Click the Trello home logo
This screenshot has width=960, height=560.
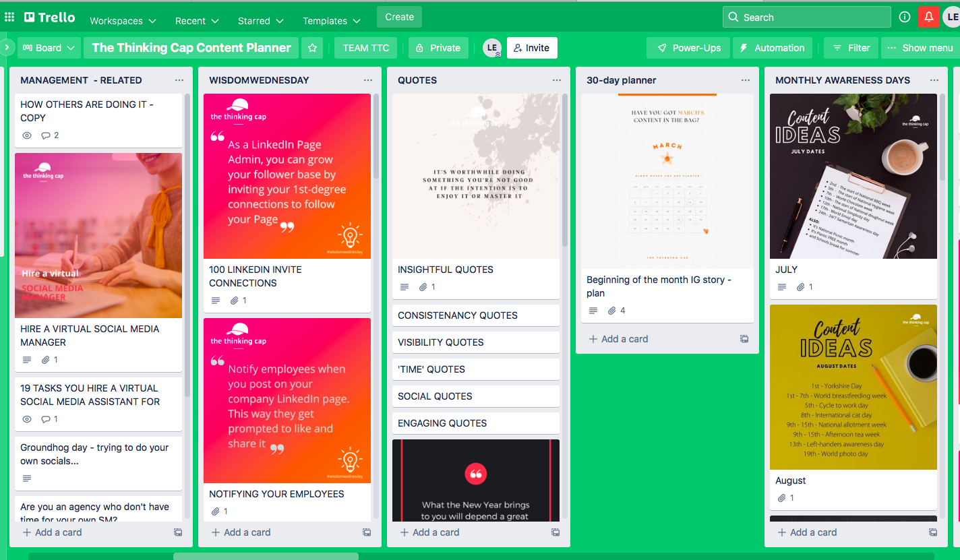50,18
